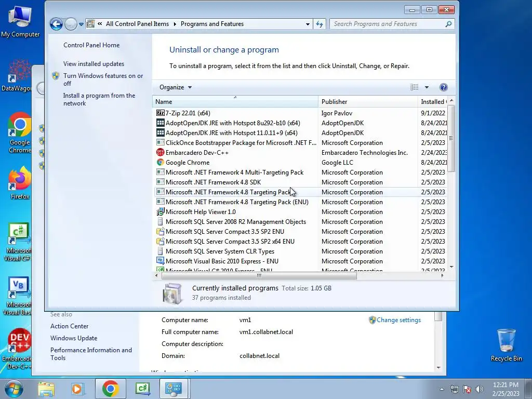Click publisher Google LLC cell
The width and height of the screenshot is (532, 399).
(337, 162)
